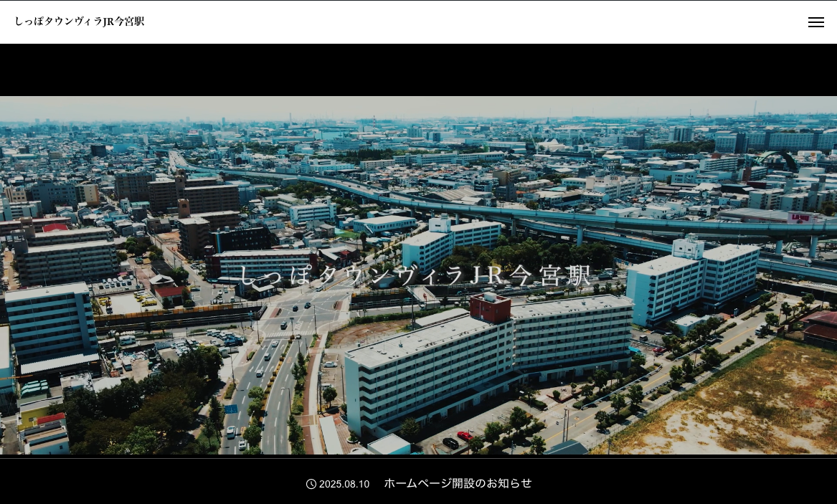Image resolution: width=837 pixels, height=504 pixels.
Task: Click the pink store sign on the right
Action: (800, 217)
